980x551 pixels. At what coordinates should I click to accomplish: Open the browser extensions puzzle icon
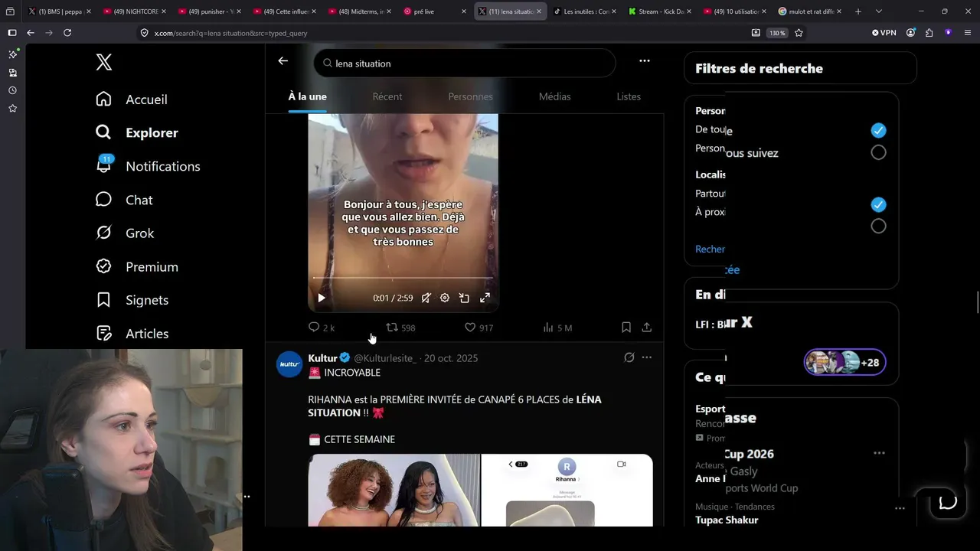[929, 33]
